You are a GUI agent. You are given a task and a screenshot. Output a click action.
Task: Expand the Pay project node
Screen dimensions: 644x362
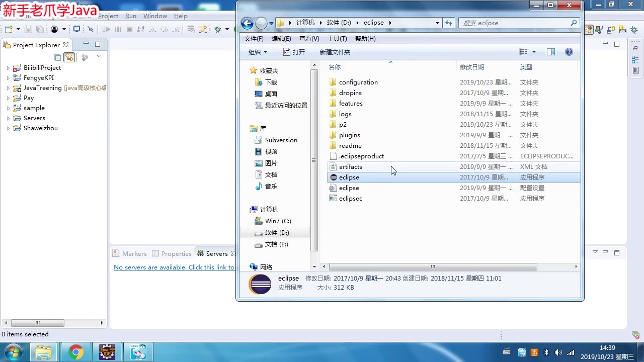pos(8,98)
